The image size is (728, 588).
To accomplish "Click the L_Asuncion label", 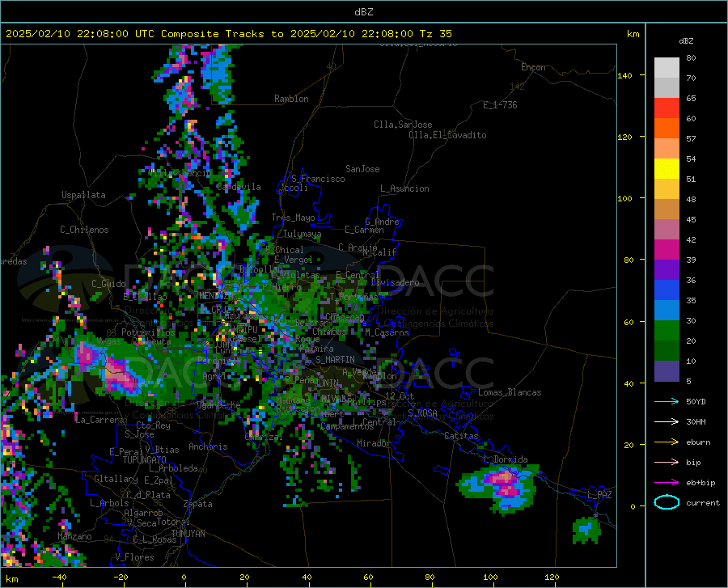I will point(404,188).
